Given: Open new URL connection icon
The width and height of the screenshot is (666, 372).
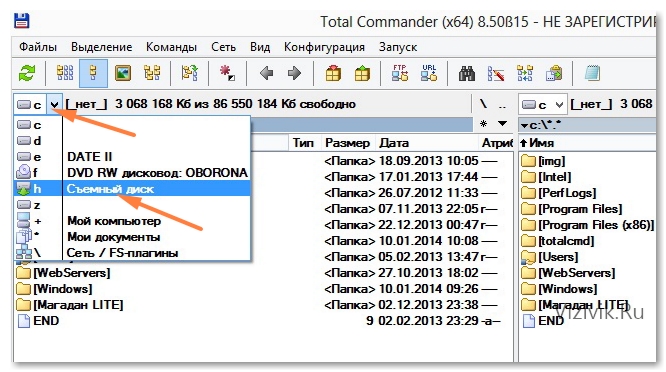Looking at the screenshot, I should [429, 73].
